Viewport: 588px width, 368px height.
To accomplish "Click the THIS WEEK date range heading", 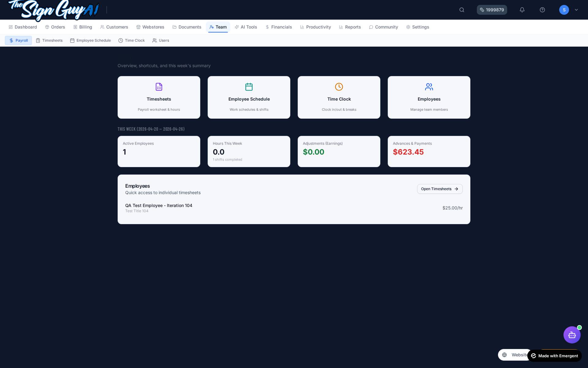I will click(151, 129).
